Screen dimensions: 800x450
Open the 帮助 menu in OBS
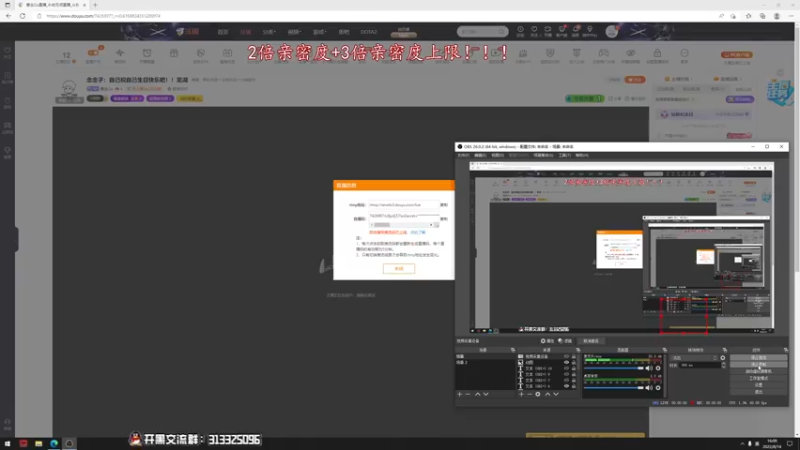(582, 155)
